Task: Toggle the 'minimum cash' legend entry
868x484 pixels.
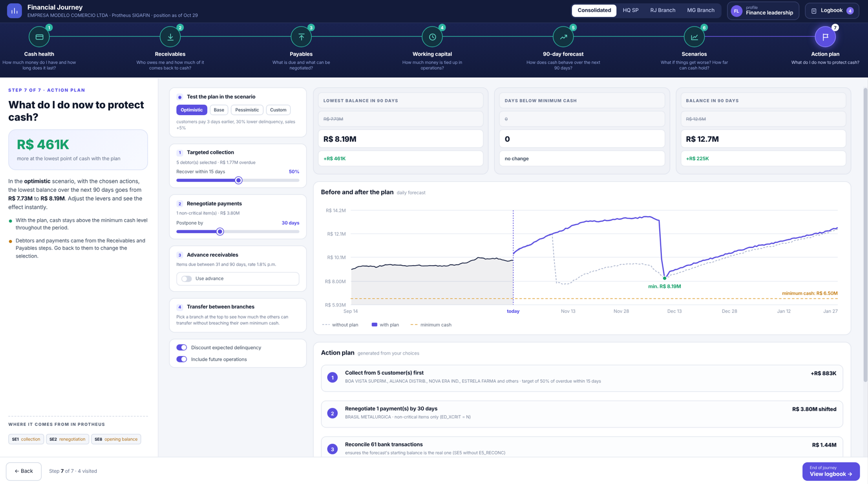Action: [431, 325]
